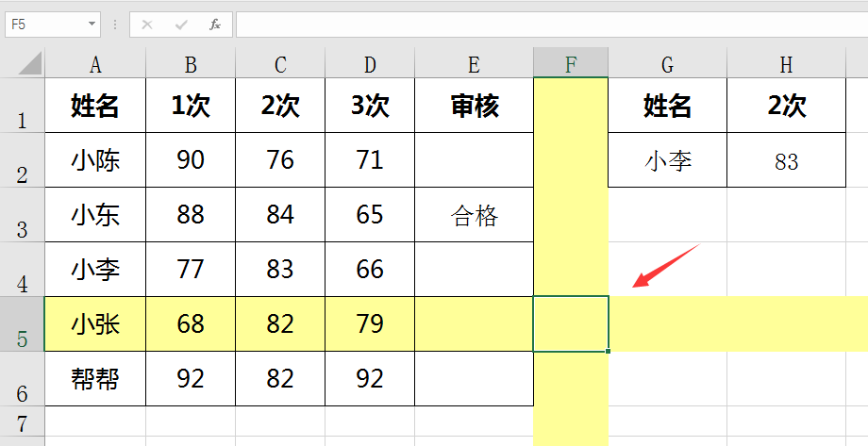Click the 82 cell in 帮帮 row
Image resolution: width=868 pixels, height=446 pixels.
(x=280, y=378)
